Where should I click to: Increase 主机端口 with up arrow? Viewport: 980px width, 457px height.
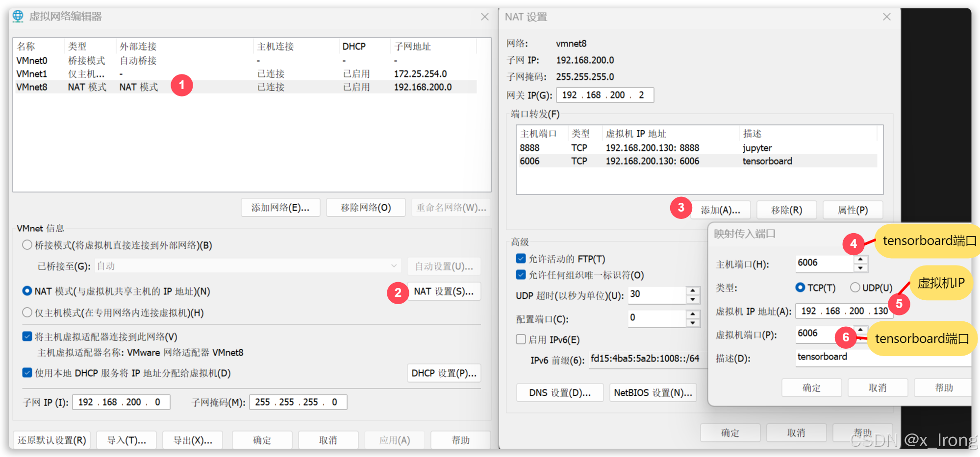click(861, 259)
